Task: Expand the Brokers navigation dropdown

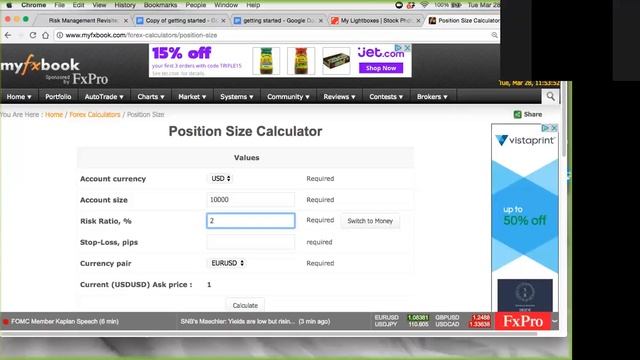Action: (x=432, y=97)
